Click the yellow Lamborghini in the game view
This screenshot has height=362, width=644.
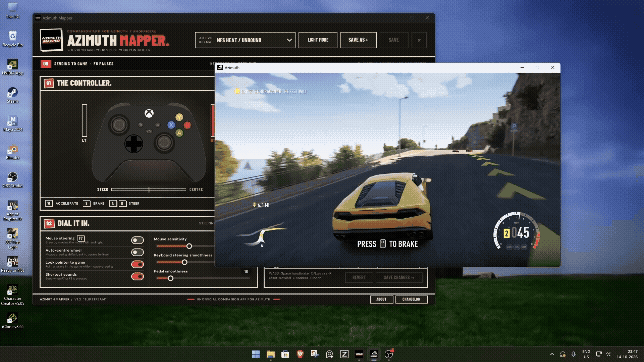[x=383, y=207]
